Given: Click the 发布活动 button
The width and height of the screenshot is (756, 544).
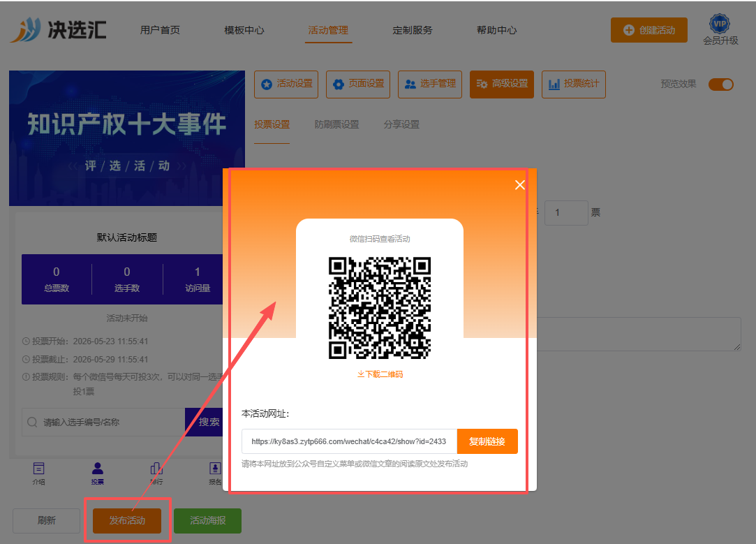Looking at the screenshot, I should pyautogui.click(x=127, y=521).
